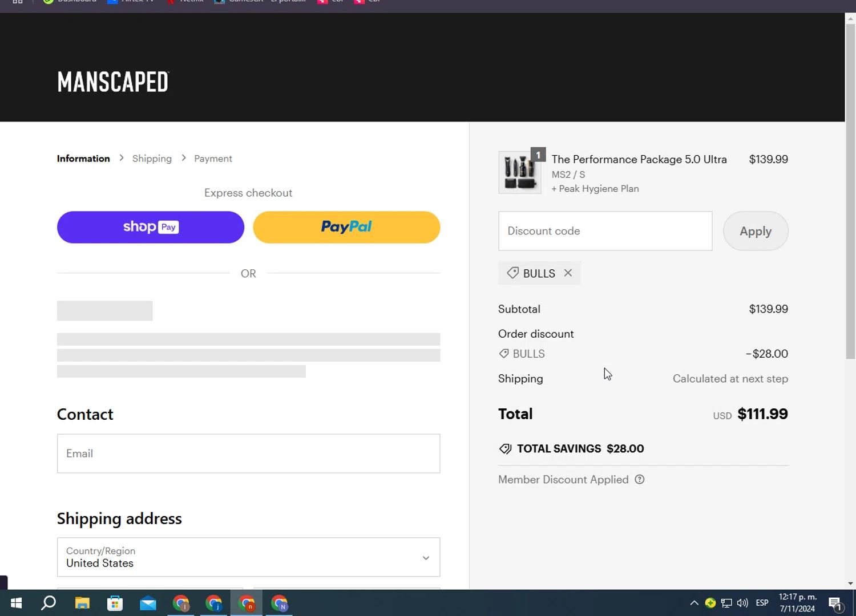This screenshot has width=856, height=616.
Task: Show hidden system tray icons
Action: tap(694, 603)
